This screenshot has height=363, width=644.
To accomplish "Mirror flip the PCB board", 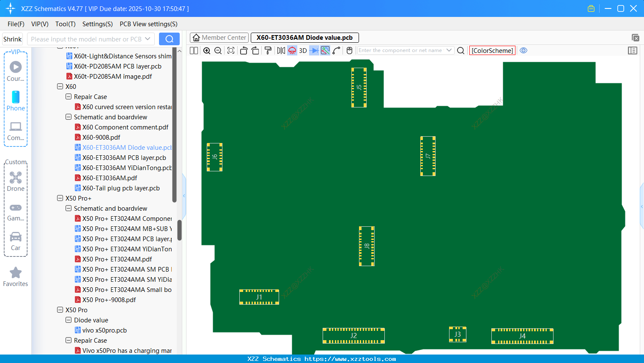I will click(281, 50).
